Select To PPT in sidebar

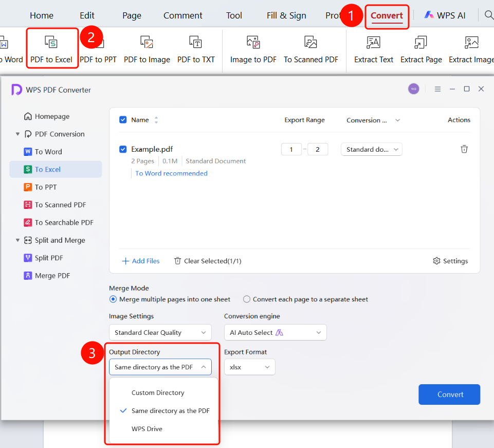pyautogui.click(x=56, y=187)
